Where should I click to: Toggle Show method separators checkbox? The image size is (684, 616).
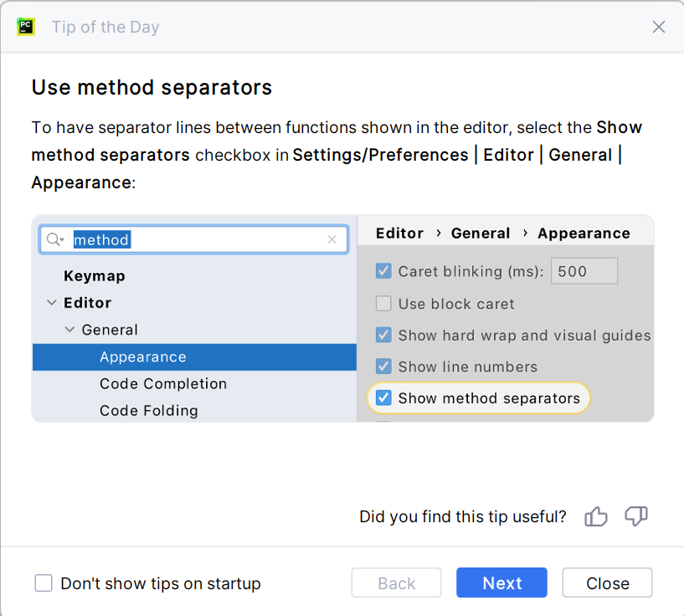coord(383,398)
